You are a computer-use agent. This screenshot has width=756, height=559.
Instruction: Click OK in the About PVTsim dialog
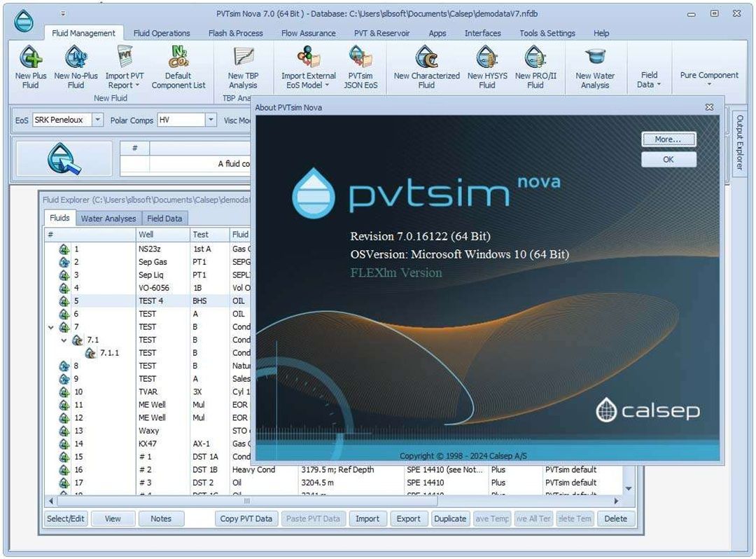pos(668,160)
